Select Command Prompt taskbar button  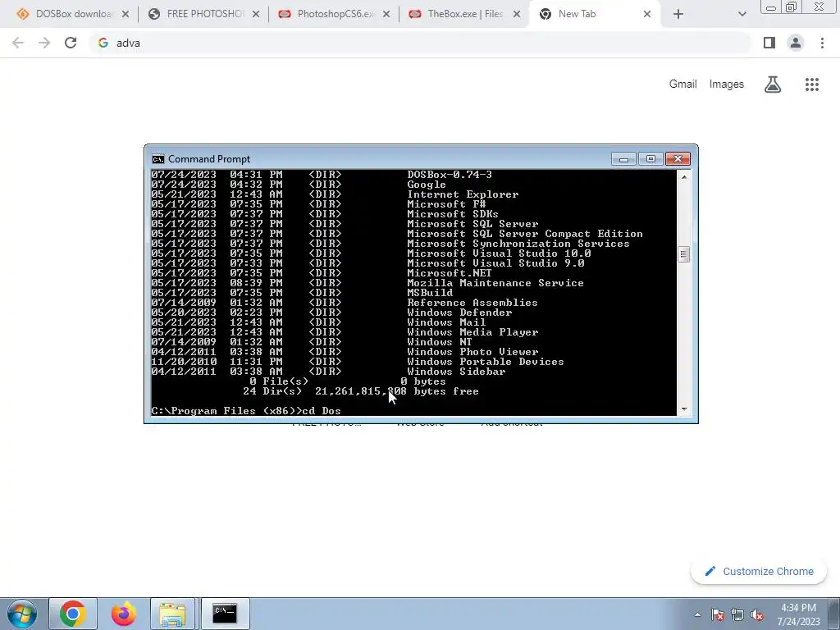coord(225,614)
